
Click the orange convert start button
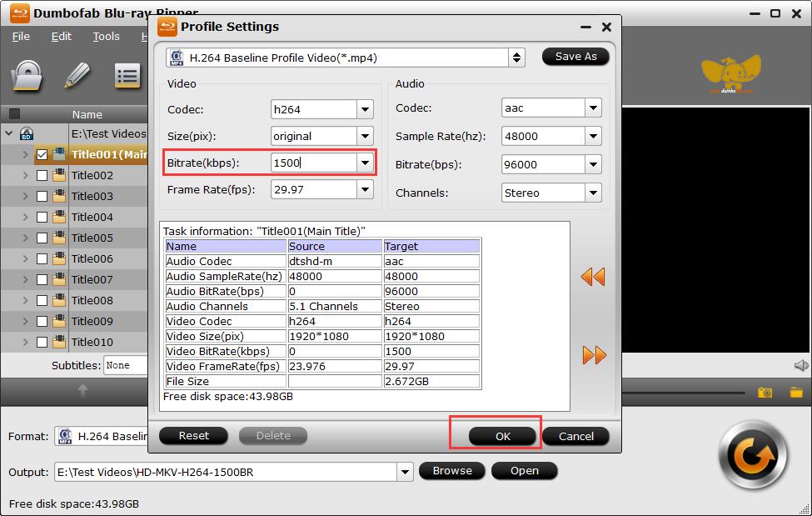click(x=753, y=456)
